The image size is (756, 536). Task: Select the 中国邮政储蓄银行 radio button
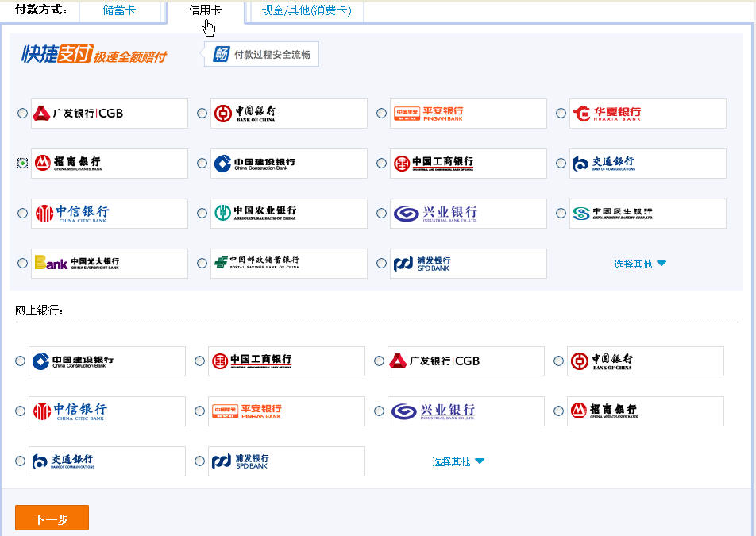[x=202, y=263]
